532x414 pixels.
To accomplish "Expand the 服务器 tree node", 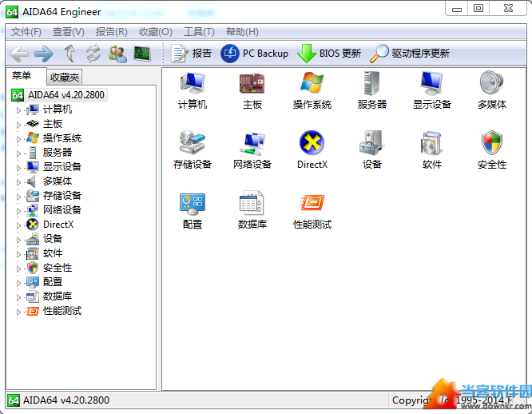I will coord(18,153).
